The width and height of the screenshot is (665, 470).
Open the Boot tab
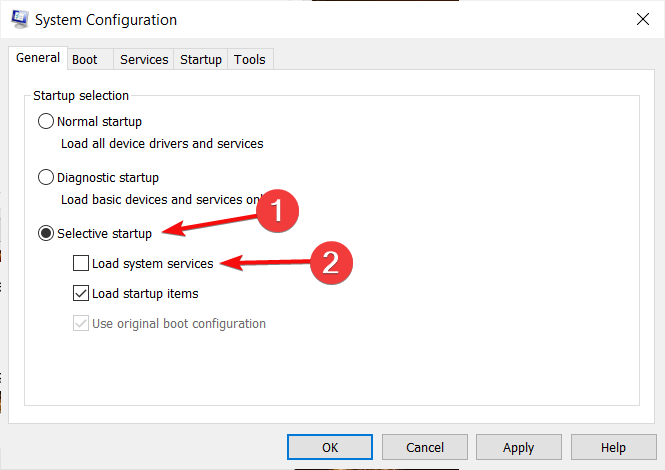pos(85,60)
